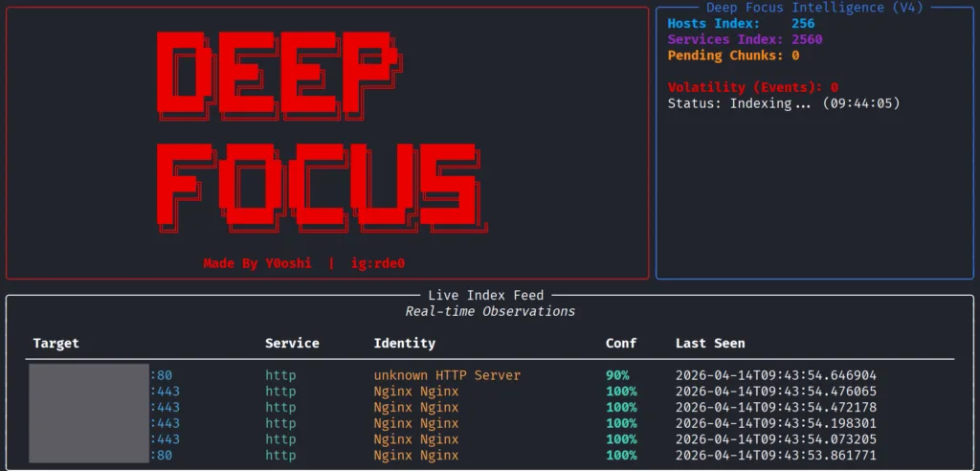Click the "Volatility (Events): 0" line
This screenshot has width=980, height=471.
(x=752, y=87)
